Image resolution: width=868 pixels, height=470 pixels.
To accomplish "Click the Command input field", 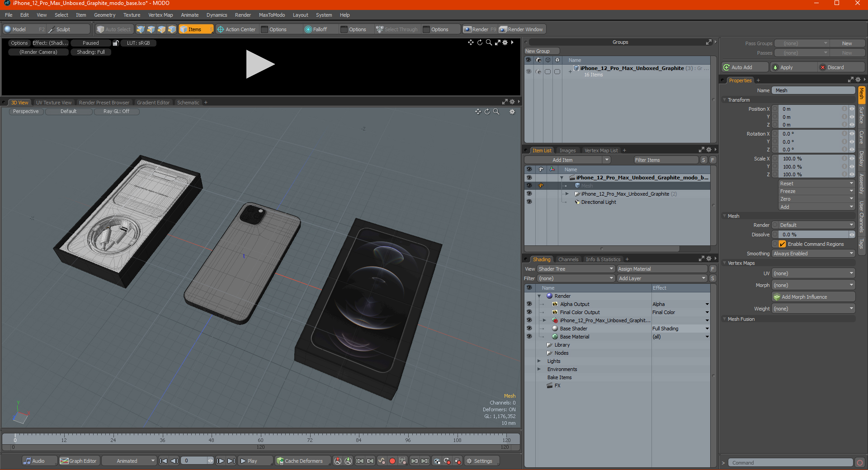I will 790,463.
